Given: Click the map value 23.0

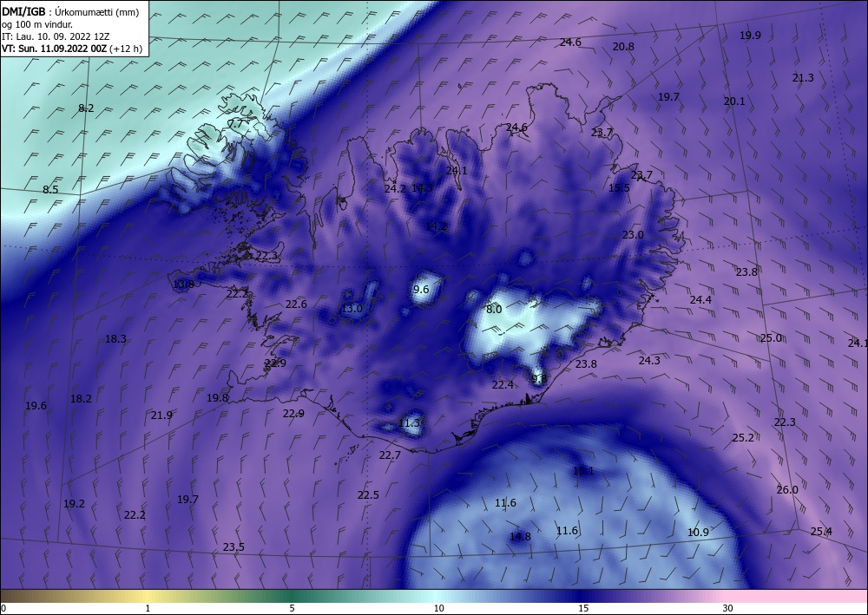Looking at the screenshot, I should 633,234.
